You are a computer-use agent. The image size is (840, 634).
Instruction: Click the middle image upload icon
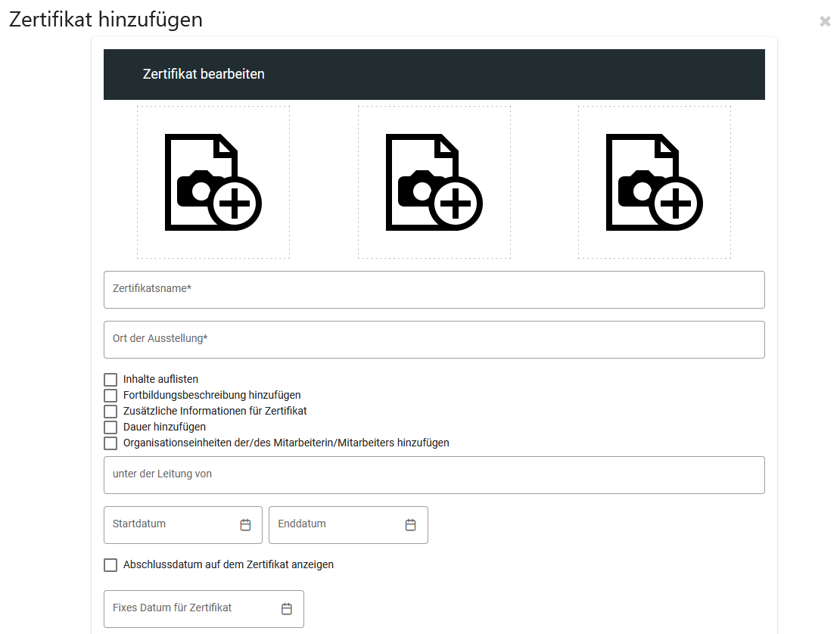434,182
